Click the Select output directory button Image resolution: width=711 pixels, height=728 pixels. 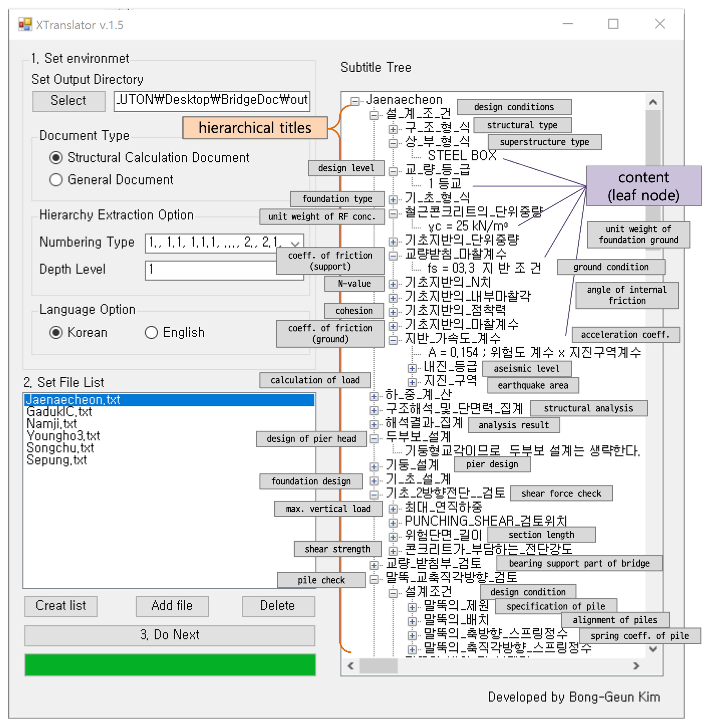click(x=68, y=100)
